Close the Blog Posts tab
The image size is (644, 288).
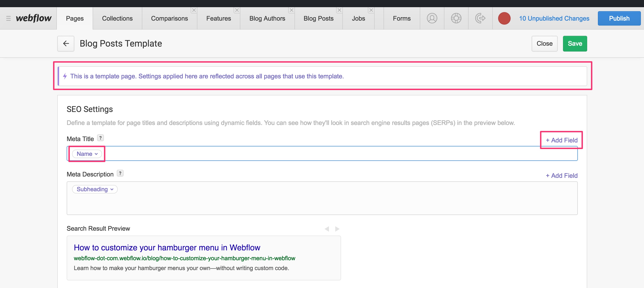pyautogui.click(x=339, y=10)
